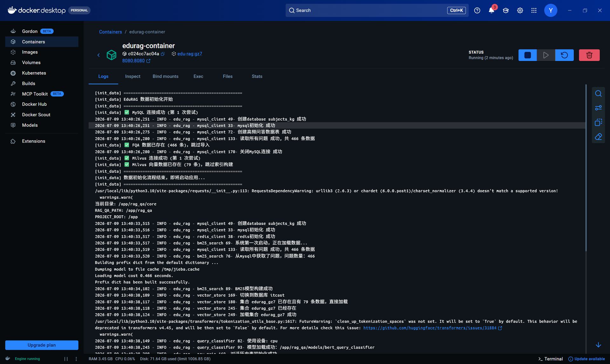Click the logs vertical scrollbar
610x364 pixels.
point(586,168)
